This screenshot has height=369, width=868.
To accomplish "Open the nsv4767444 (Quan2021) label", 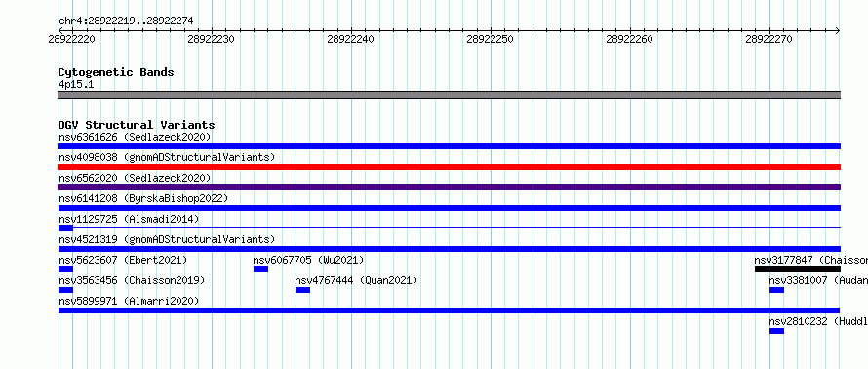I will [x=356, y=280].
